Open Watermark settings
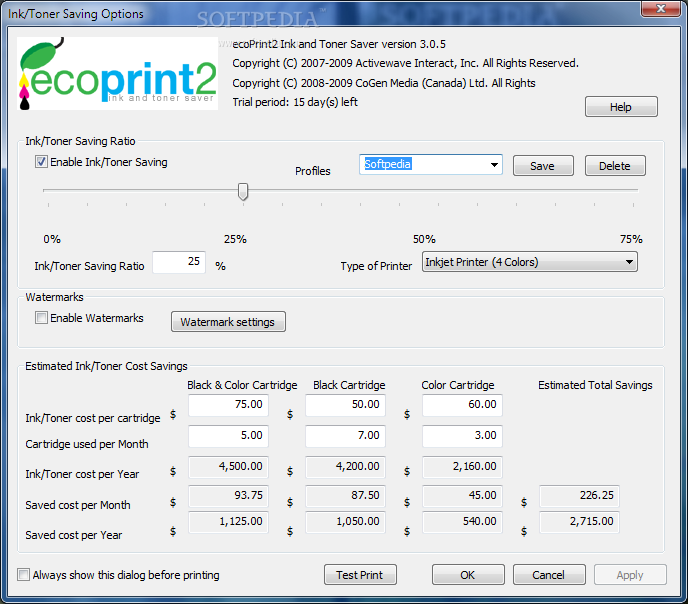Screen dimensions: 688x604 coord(228,322)
